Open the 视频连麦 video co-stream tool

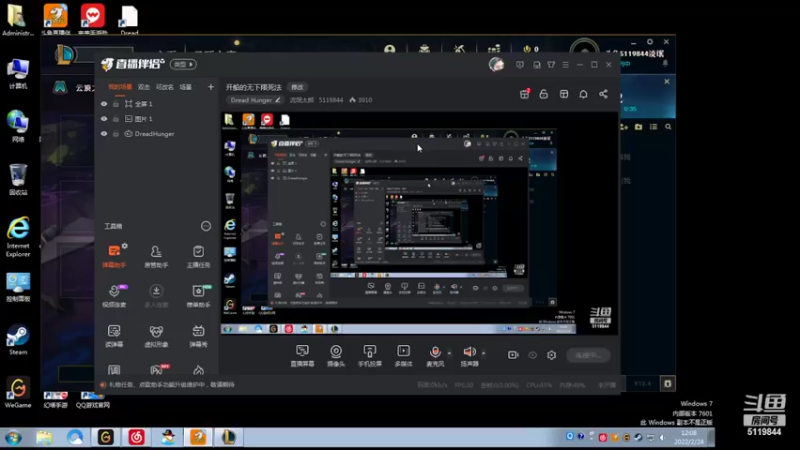click(x=114, y=295)
